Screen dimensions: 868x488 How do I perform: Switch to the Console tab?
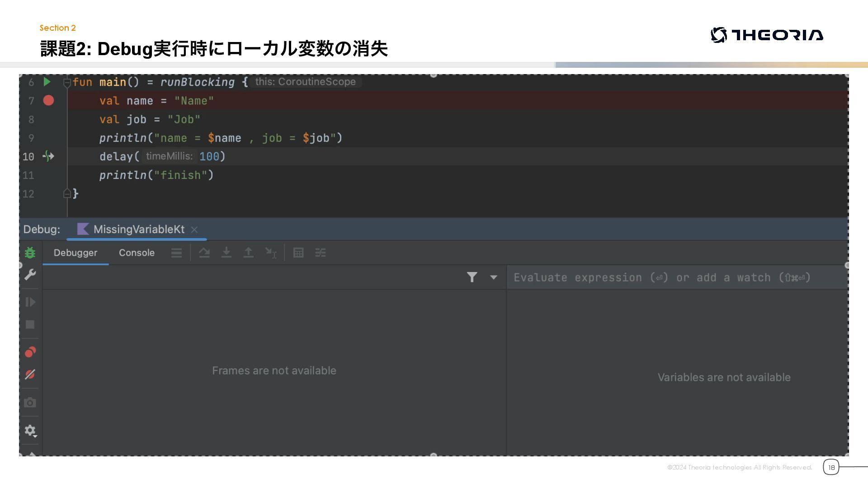click(137, 253)
